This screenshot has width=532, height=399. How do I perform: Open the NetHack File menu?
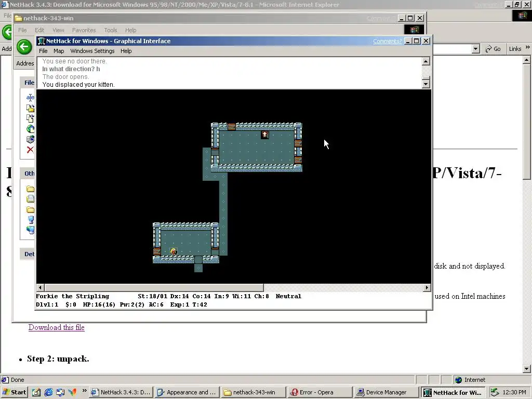point(43,51)
